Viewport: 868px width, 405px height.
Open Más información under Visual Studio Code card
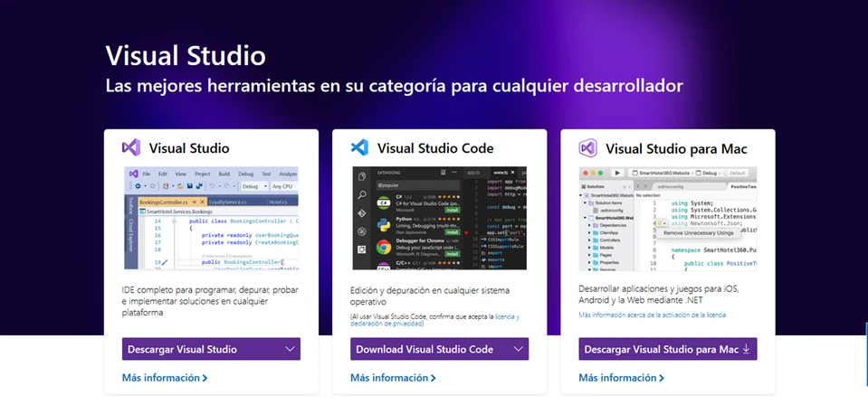coord(393,378)
